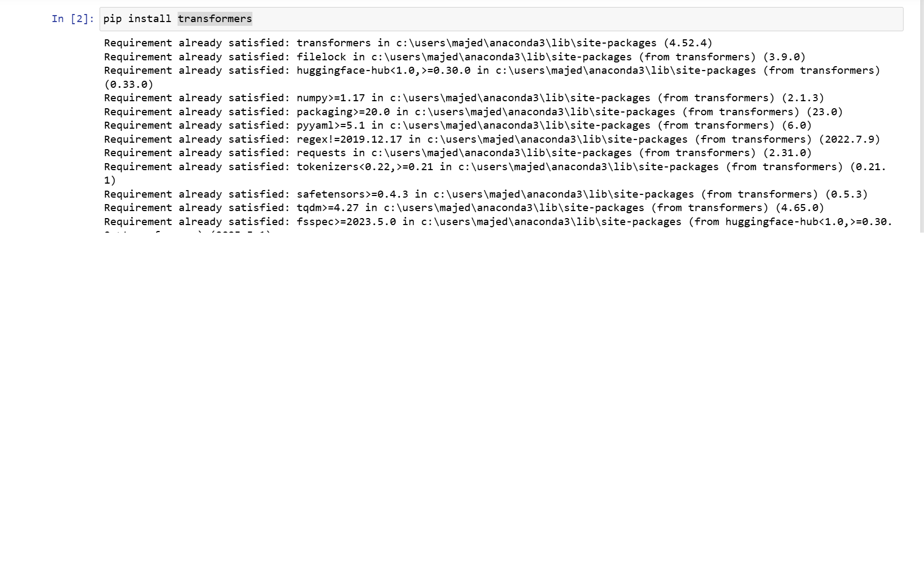Image resolution: width=924 pixels, height=588 pixels.
Task: Click the tokenizers requirement output line
Action: click(x=495, y=167)
